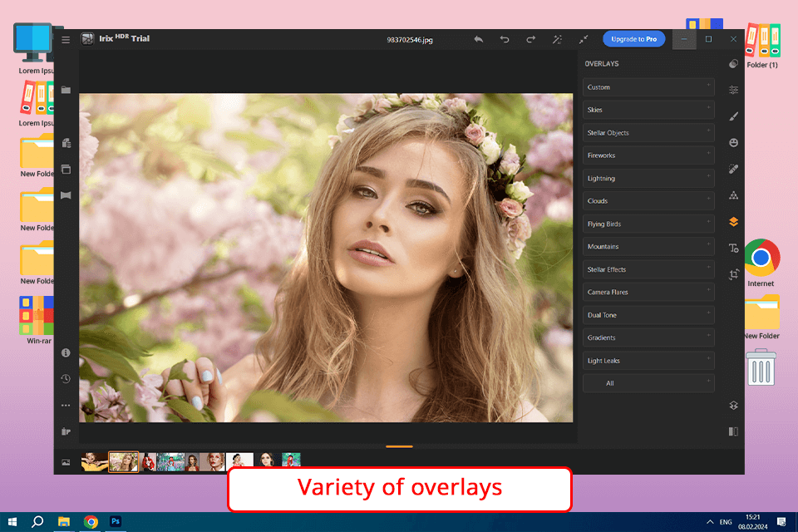Expand the Stellar Effects category
This screenshot has width=798, height=532.
(648, 269)
